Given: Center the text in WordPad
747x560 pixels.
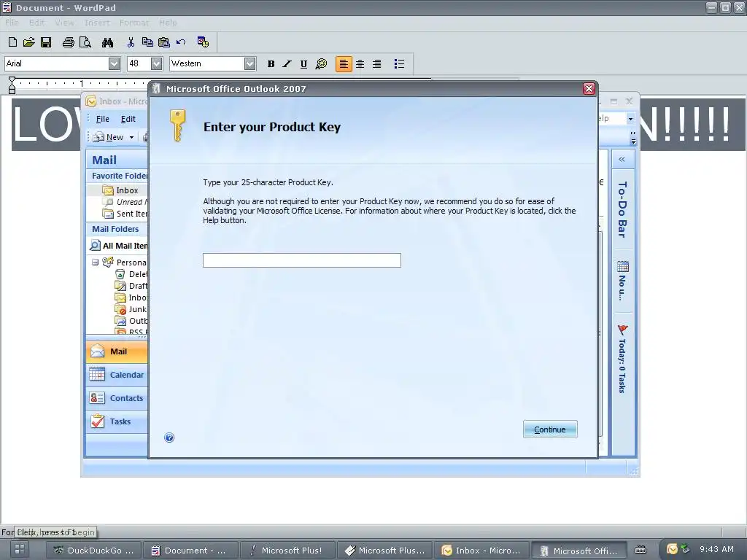Looking at the screenshot, I should (360, 64).
